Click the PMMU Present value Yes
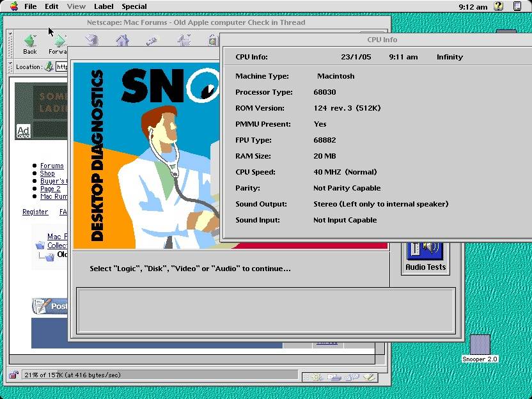This screenshot has height=399, width=532. pos(320,124)
